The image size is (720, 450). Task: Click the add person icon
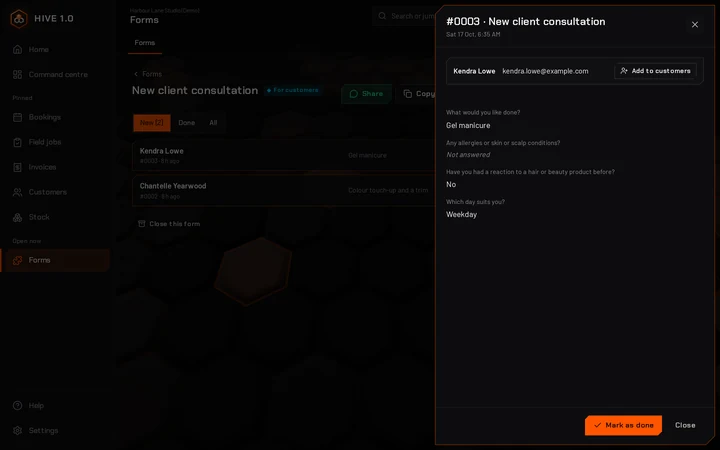624,71
